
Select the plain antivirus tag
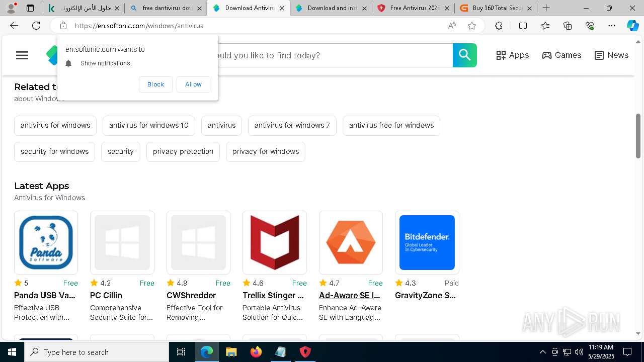click(x=221, y=126)
